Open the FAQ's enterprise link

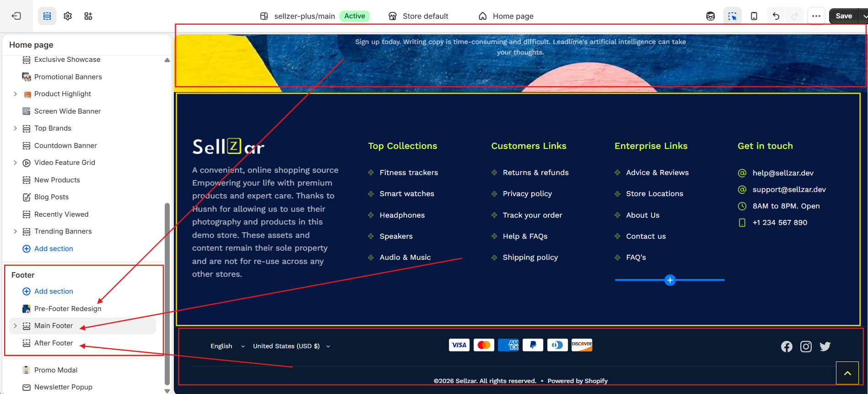coord(636,257)
